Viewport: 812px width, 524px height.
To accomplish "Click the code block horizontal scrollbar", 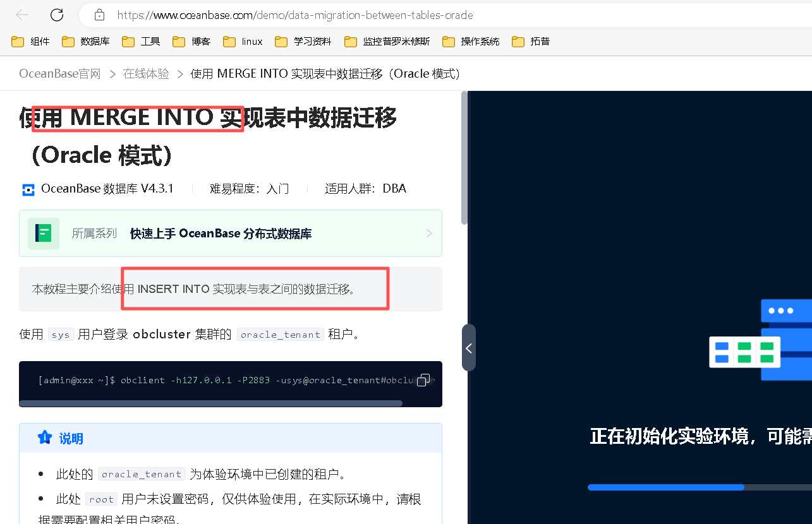I will coord(210,403).
